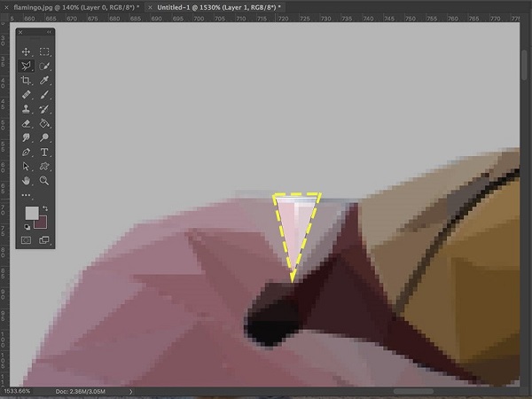Close the flamingo.jpg tab
This screenshot has height=399, width=532.
pos(6,7)
